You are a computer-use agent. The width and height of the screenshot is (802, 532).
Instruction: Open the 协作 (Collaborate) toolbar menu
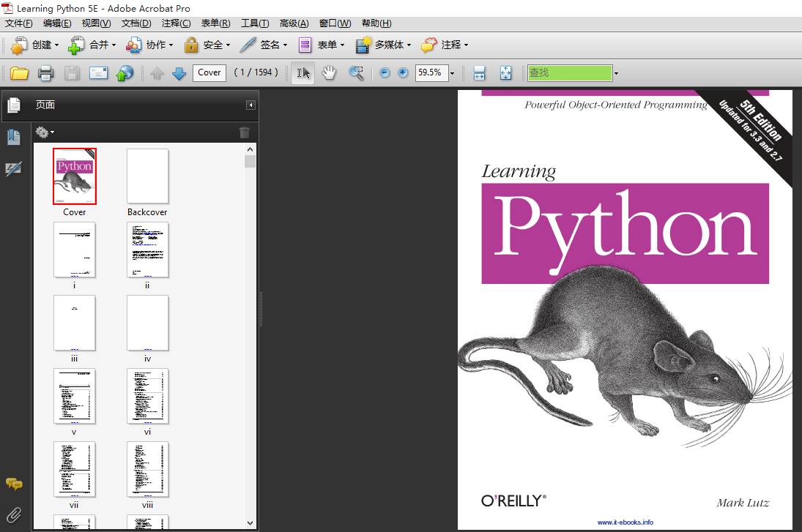point(149,45)
